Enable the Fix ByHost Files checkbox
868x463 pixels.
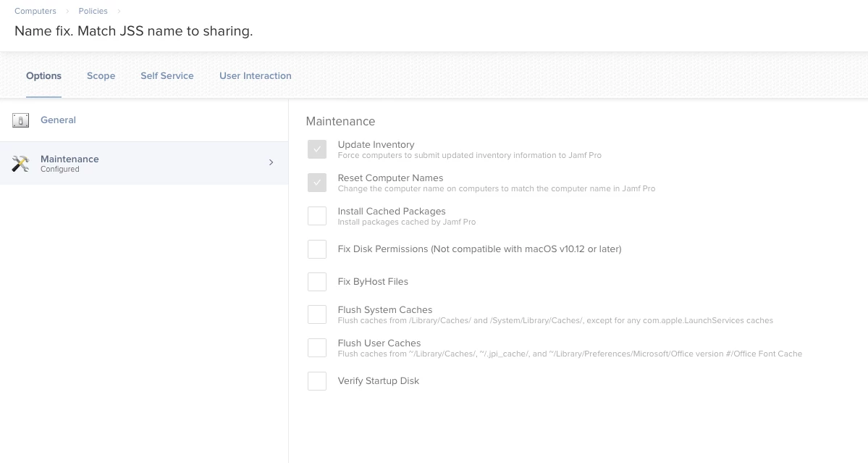tap(317, 282)
